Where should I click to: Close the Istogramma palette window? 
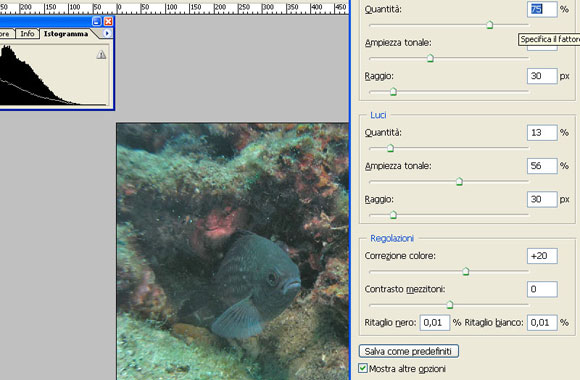tap(108, 21)
